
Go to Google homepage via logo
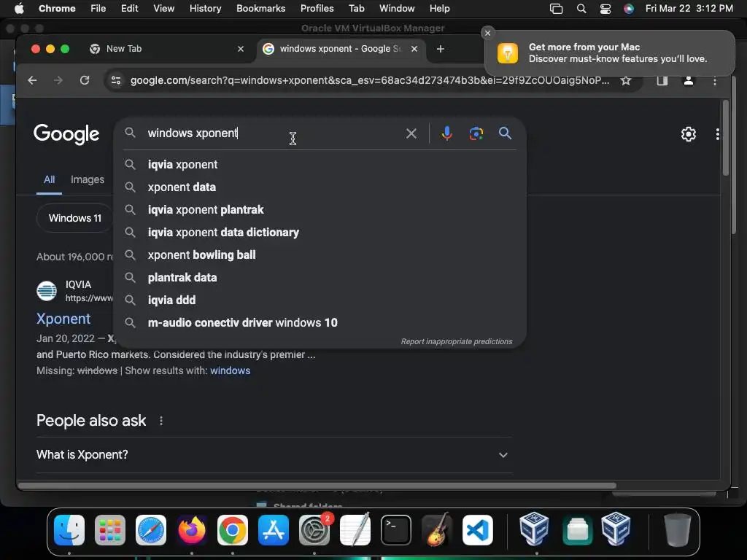[x=66, y=134]
